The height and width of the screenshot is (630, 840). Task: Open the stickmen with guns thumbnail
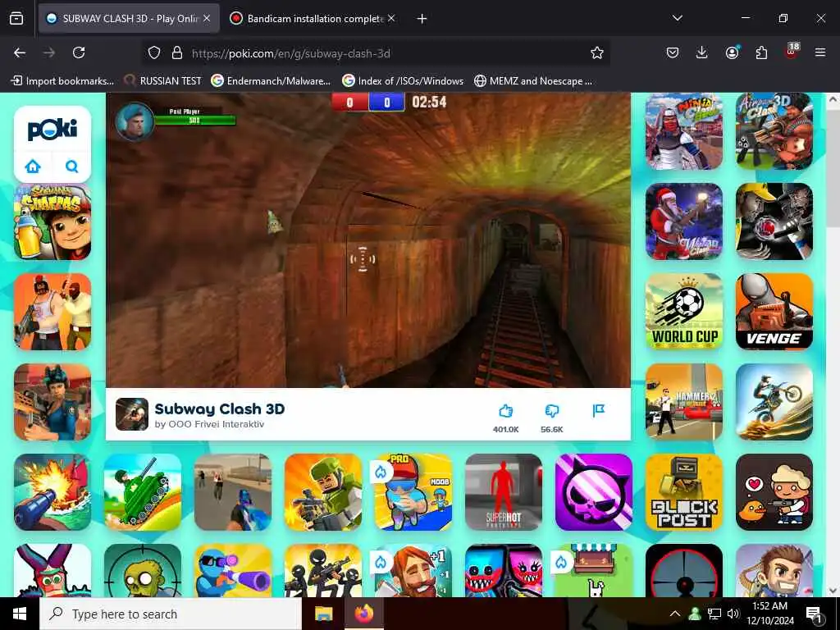[x=323, y=571]
